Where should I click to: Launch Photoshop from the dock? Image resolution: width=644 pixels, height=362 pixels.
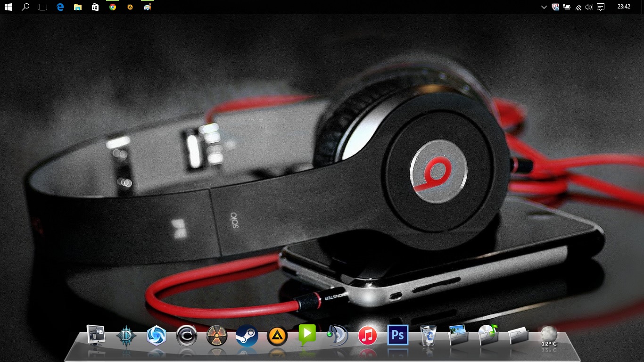coord(398,336)
